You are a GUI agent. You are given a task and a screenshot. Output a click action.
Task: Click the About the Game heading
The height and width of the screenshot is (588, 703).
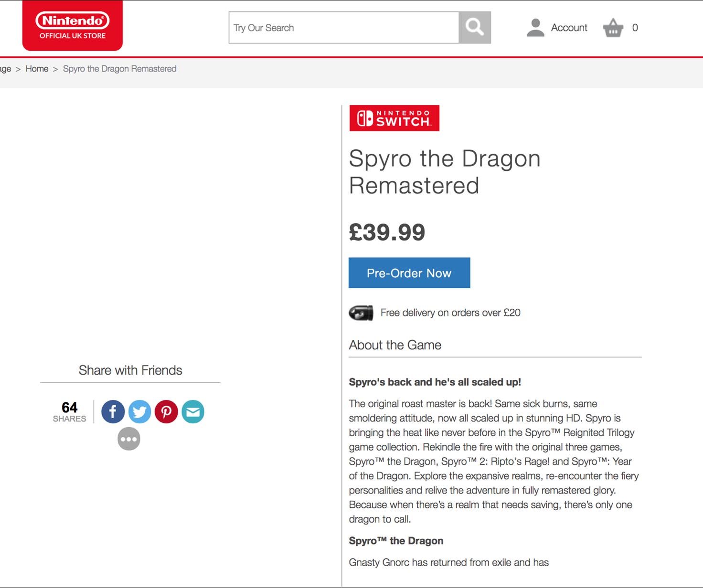click(395, 345)
